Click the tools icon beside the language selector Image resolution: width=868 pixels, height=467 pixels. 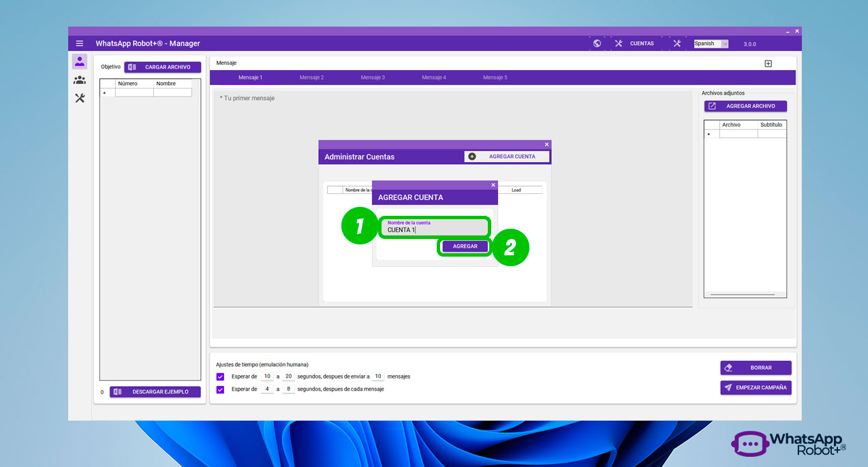[x=677, y=44]
